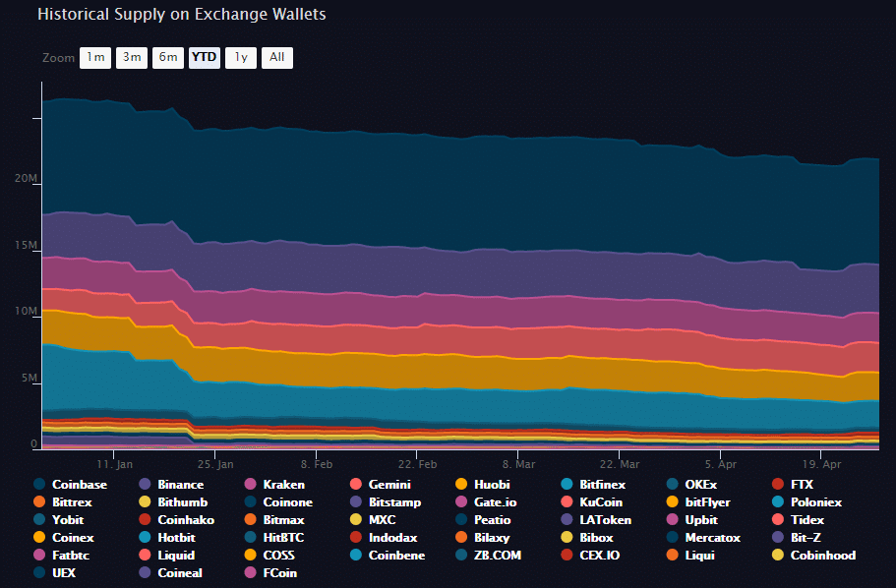Click the KuCoin legend marker icon

pos(567,501)
